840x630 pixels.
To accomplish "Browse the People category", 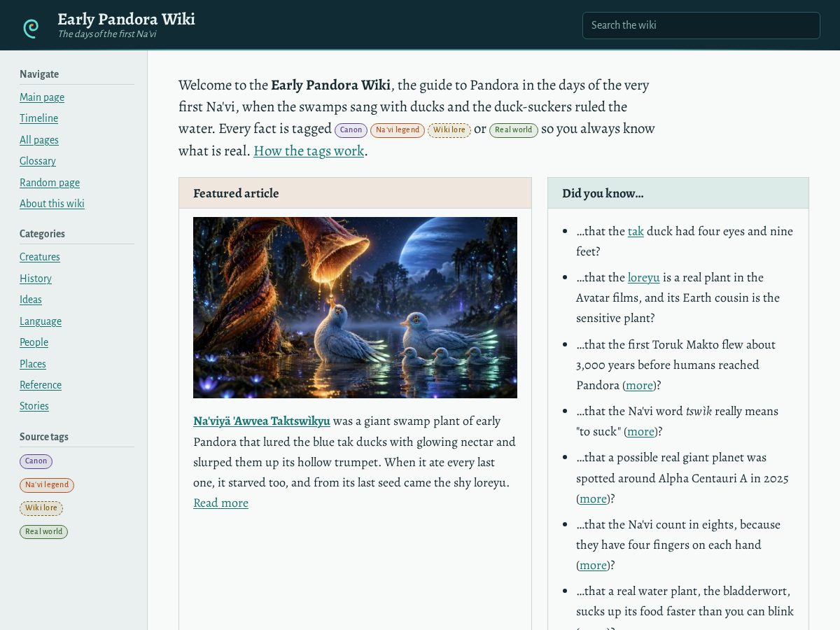I will point(34,342).
